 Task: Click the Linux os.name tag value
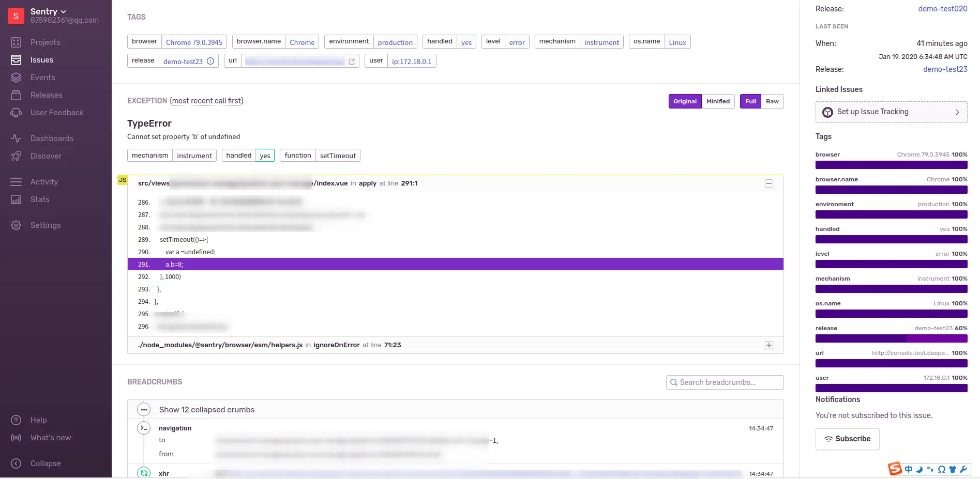click(x=677, y=42)
